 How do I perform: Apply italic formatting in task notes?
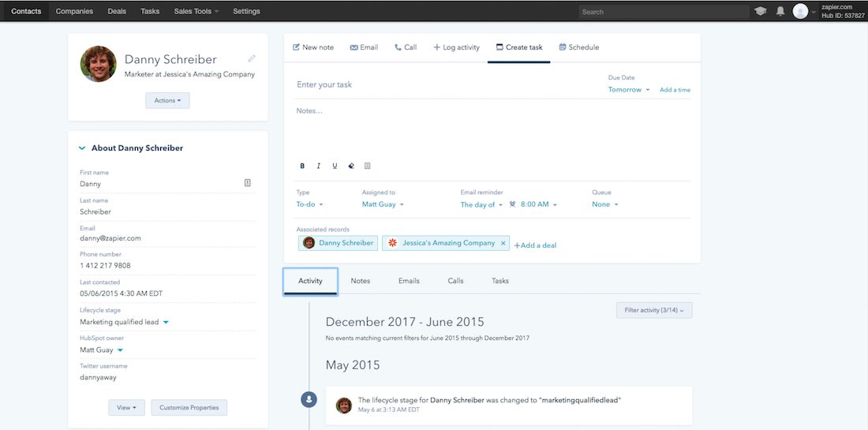click(318, 166)
